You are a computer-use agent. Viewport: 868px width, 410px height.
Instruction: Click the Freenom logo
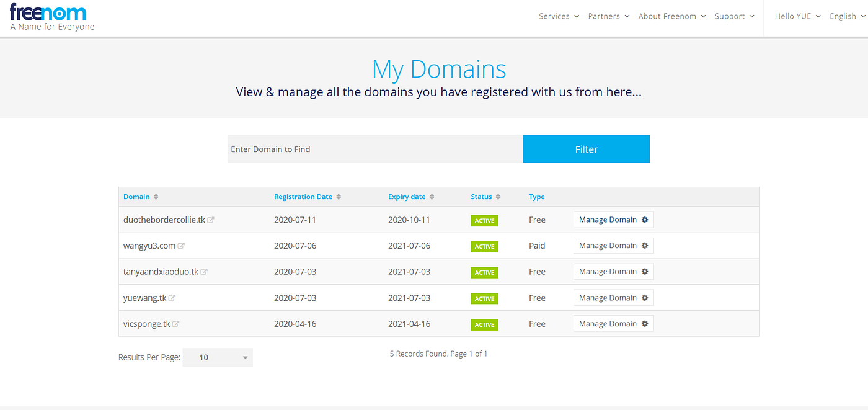[x=52, y=17]
